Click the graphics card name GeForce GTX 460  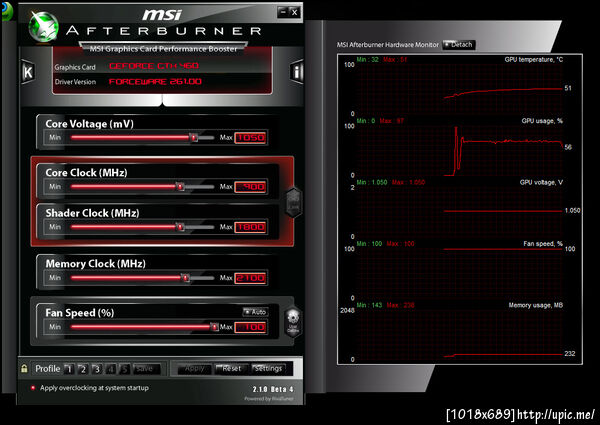point(154,66)
